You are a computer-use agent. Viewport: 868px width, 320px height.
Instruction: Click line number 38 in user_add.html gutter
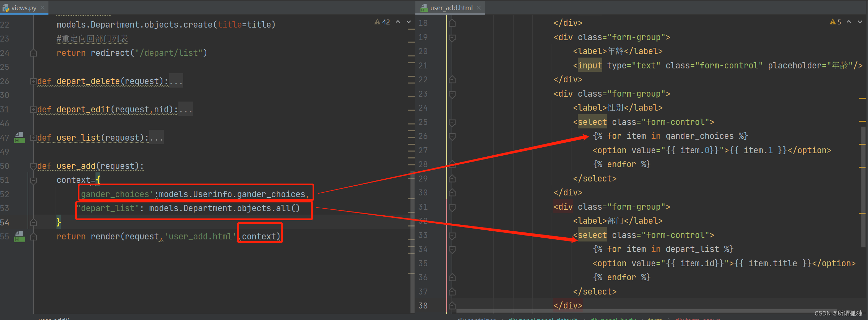pyautogui.click(x=423, y=306)
